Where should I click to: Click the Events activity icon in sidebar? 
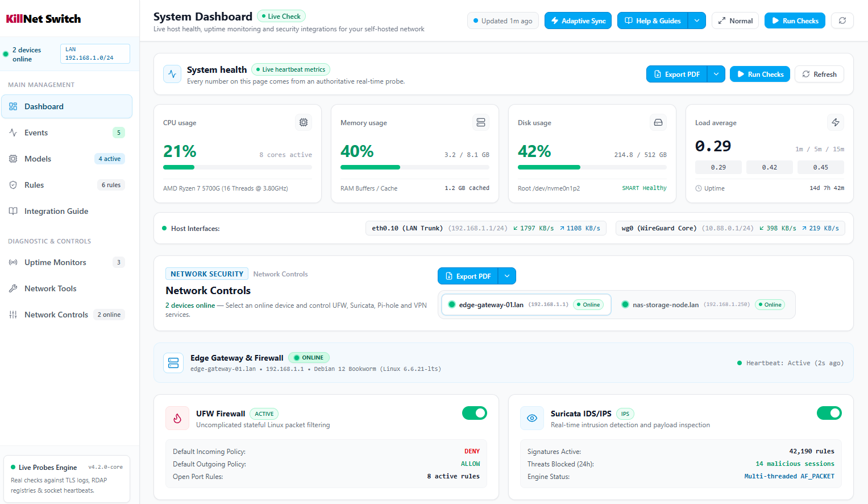13,133
